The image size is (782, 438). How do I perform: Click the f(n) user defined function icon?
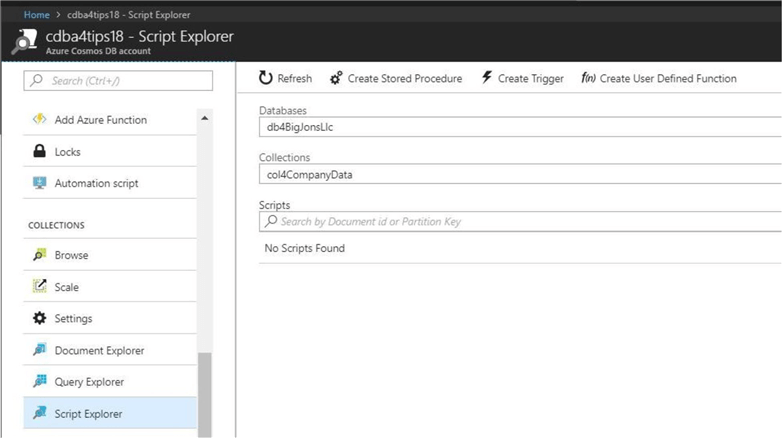tap(588, 78)
